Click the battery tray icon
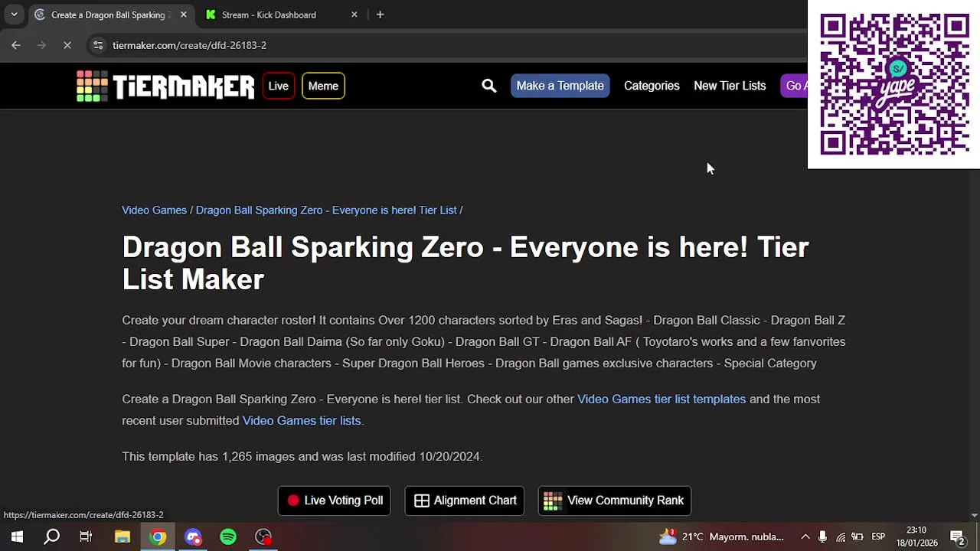The width and height of the screenshot is (980, 551). click(857, 536)
